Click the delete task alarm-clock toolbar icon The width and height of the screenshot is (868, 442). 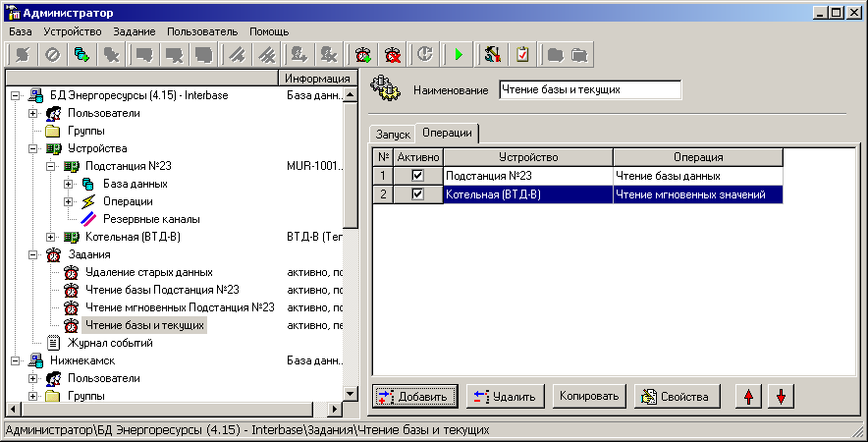[x=393, y=54]
